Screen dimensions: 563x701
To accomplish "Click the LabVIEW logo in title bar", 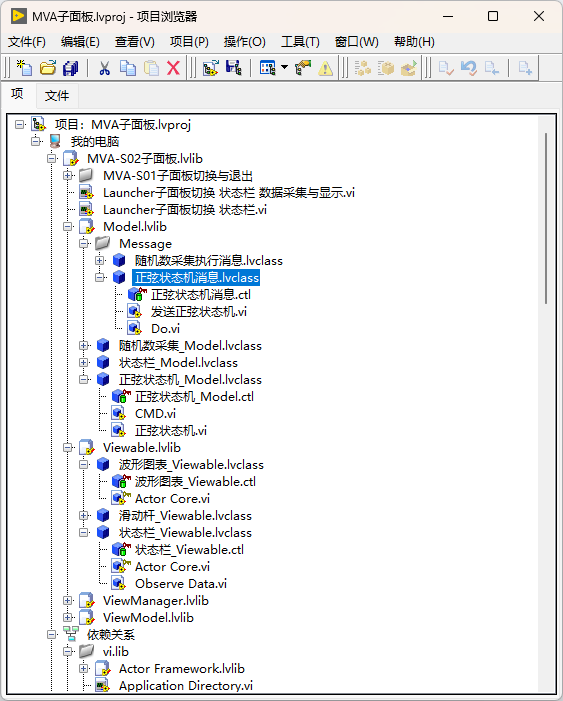I will pyautogui.click(x=18, y=16).
